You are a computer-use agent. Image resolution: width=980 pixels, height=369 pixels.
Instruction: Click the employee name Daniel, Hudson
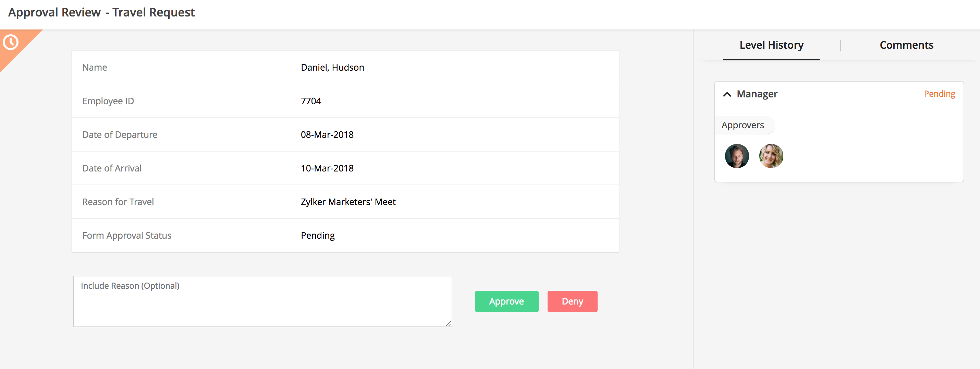(x=332, y=67)
